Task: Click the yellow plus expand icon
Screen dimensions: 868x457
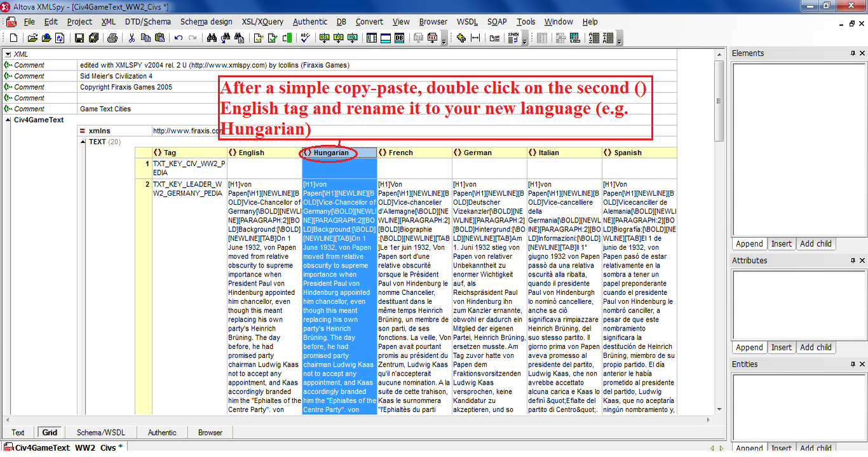Action: click(x=461, y=38)
